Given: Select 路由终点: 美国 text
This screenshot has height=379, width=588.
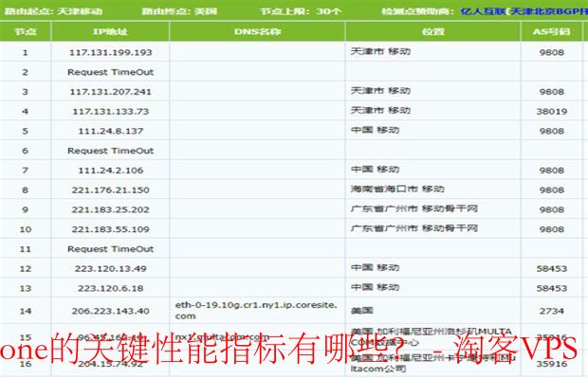Looking at the screenshot, I should pyautogui.click(x=179, y=11).
